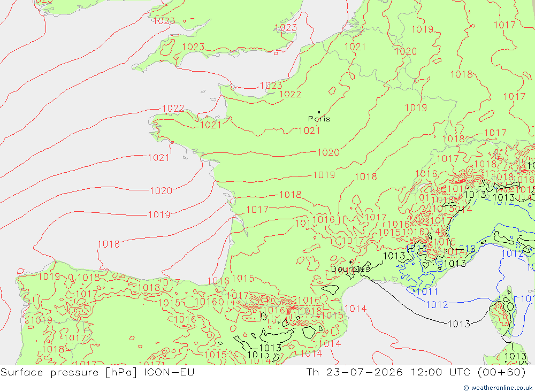The image size is (535, 392).
Task: Open the weatheronline.co.uk copyright credit
Action: tap(498, 388)
